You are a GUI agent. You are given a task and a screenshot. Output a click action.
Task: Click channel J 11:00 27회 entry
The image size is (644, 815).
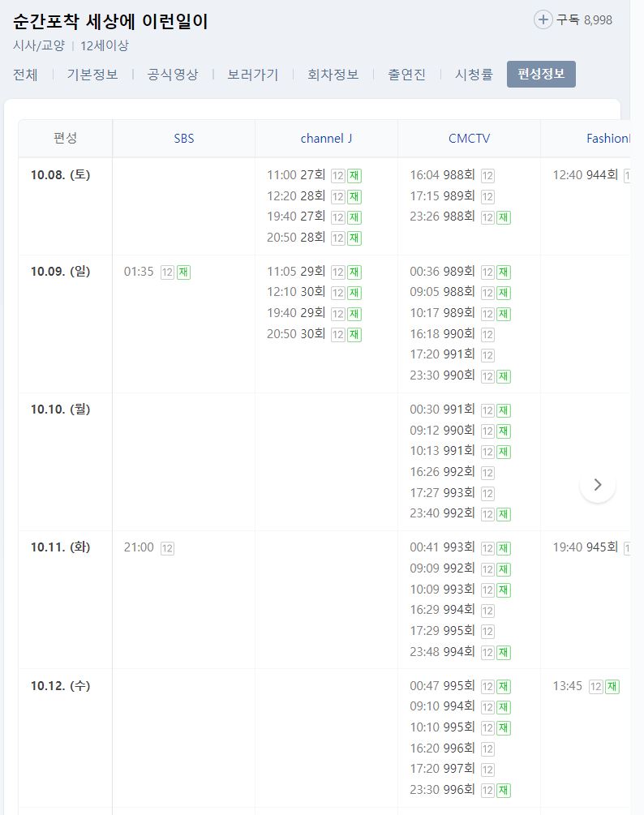[314, 175]
